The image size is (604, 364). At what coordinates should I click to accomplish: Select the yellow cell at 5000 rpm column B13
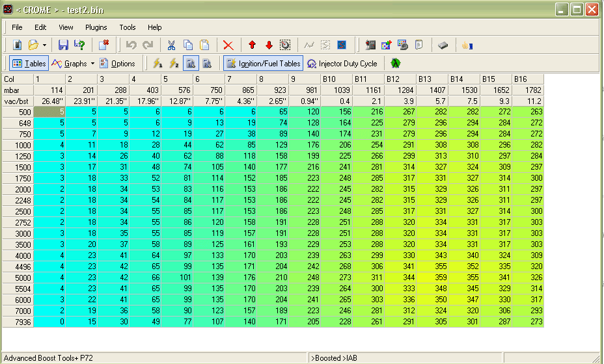(x=433, y=277)
